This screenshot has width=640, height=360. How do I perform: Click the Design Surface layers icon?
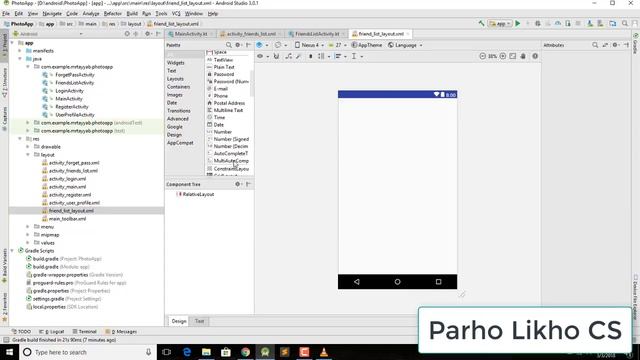click(260, 45)
